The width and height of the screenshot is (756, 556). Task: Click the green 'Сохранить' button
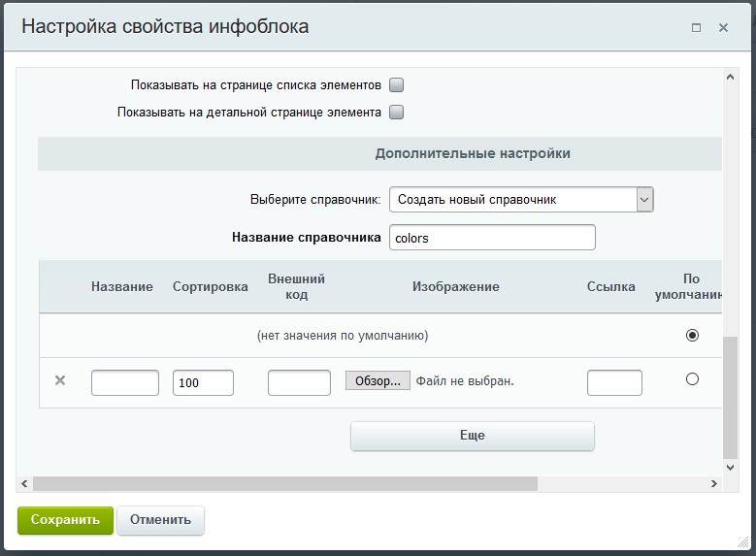coord(66,520)
